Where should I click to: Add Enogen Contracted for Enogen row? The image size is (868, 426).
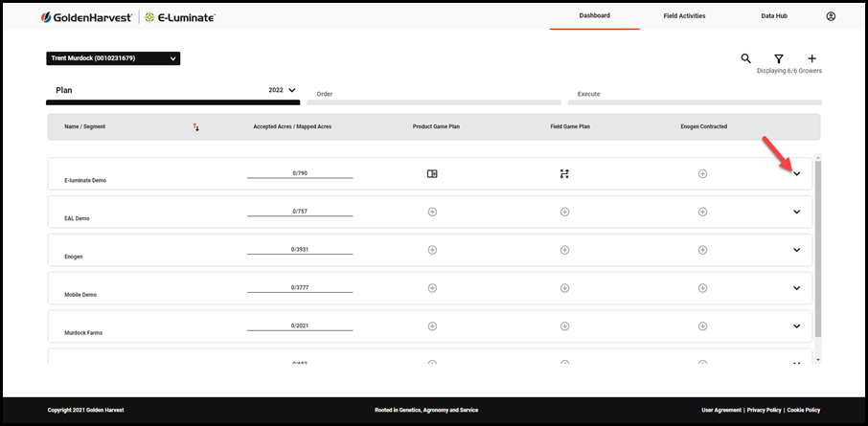point(702,250)
